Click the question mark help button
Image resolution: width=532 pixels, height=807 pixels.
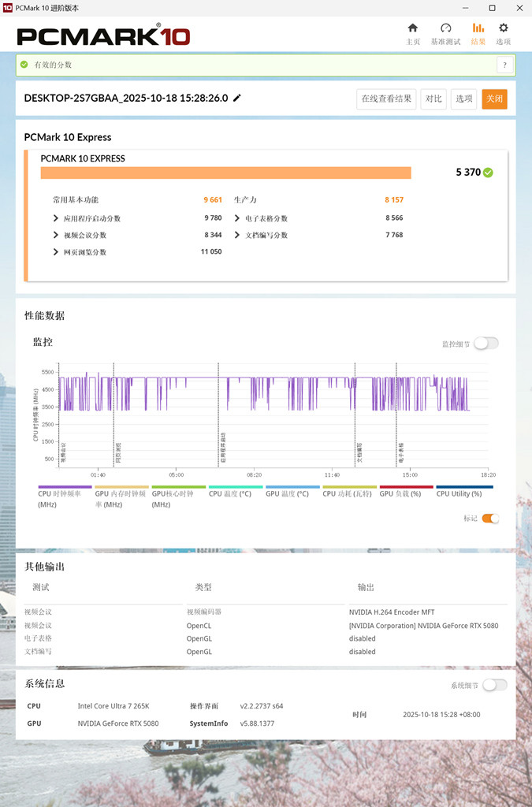pyautogui.click(x=504, y=65)
